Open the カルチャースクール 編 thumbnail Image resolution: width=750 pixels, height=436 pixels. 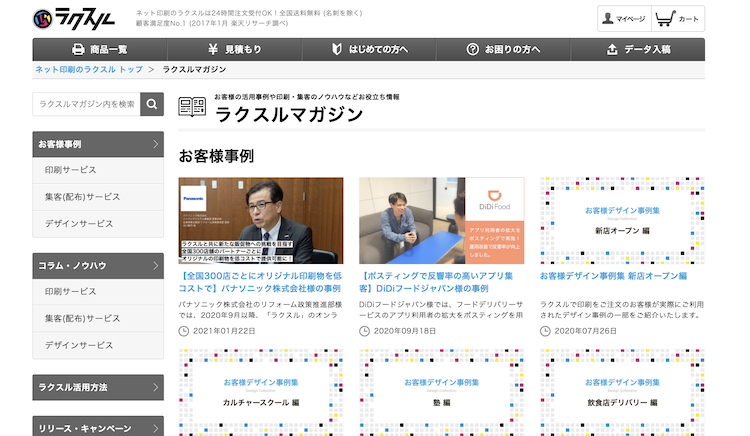pyautogui.click(x=261, y=392)
